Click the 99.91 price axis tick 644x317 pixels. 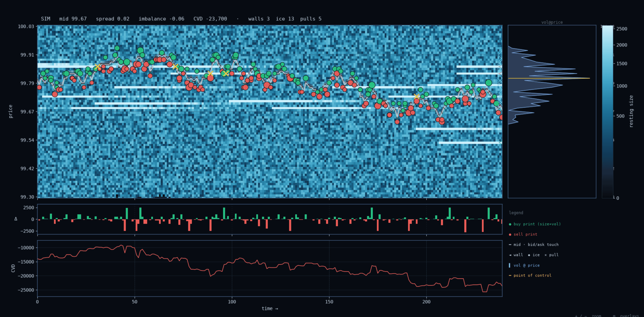point(27,55)
